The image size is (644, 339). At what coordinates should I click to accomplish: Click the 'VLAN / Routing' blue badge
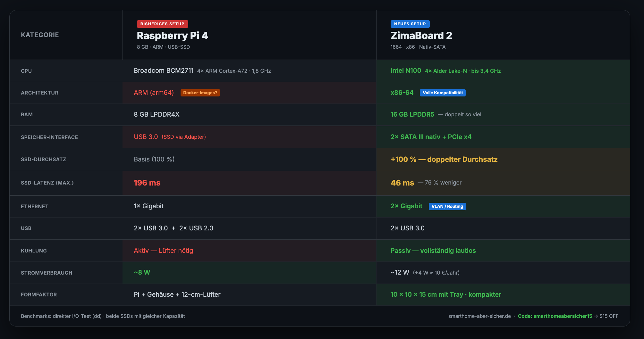[447, 206]
